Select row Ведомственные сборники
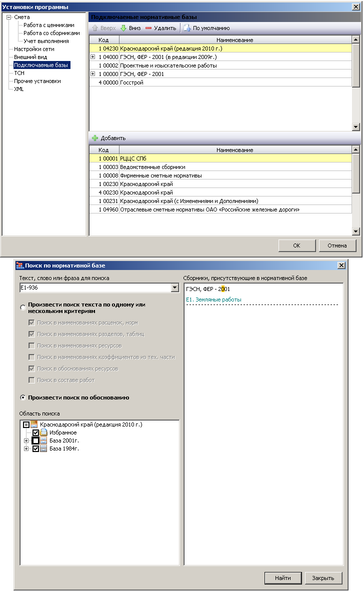Image resolution: width=364 pixels, height=592 pixels. [220, 167]
